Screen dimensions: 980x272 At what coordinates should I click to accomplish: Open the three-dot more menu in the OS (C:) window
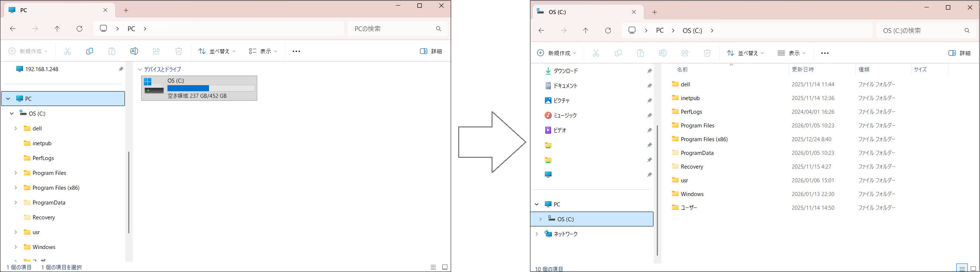[x=825, y=53]
